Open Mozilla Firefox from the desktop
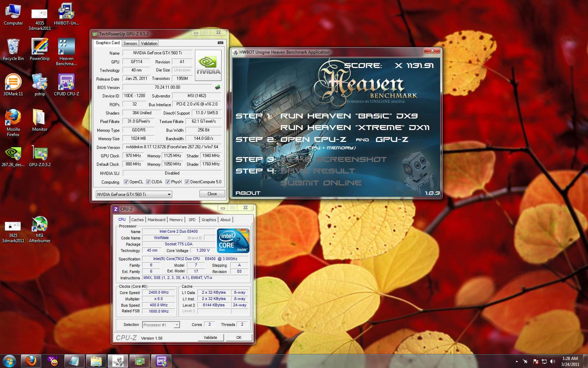This screenshot has width=588, height=368. (13, 123)
